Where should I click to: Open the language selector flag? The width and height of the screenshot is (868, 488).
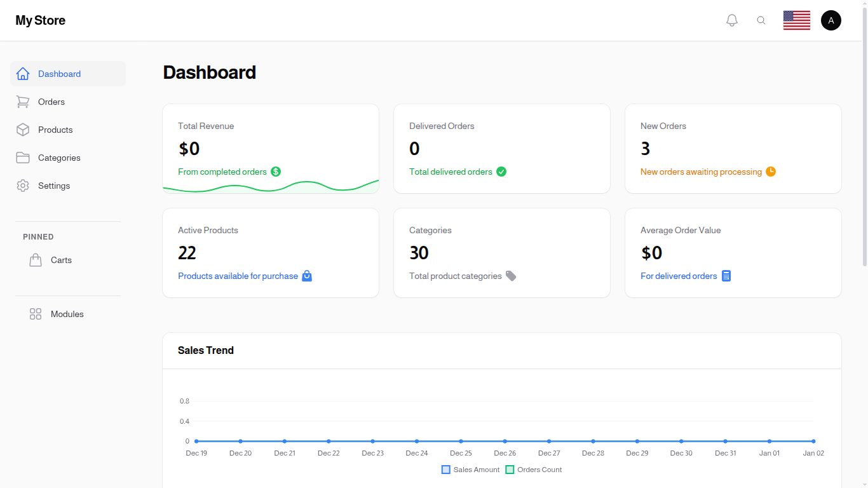click(796, 20)
